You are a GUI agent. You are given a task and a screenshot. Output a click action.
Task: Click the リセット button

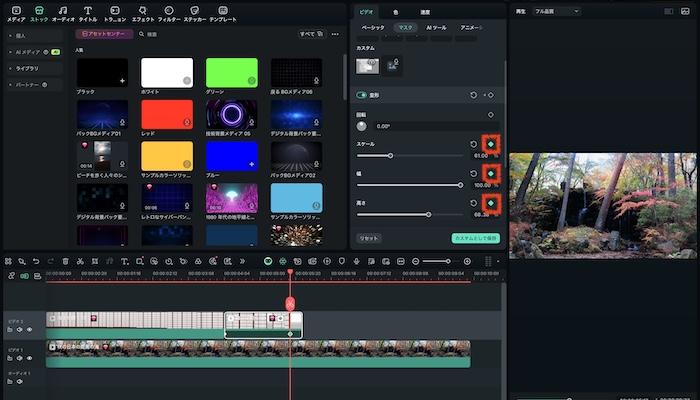click(x=369, y=238)
